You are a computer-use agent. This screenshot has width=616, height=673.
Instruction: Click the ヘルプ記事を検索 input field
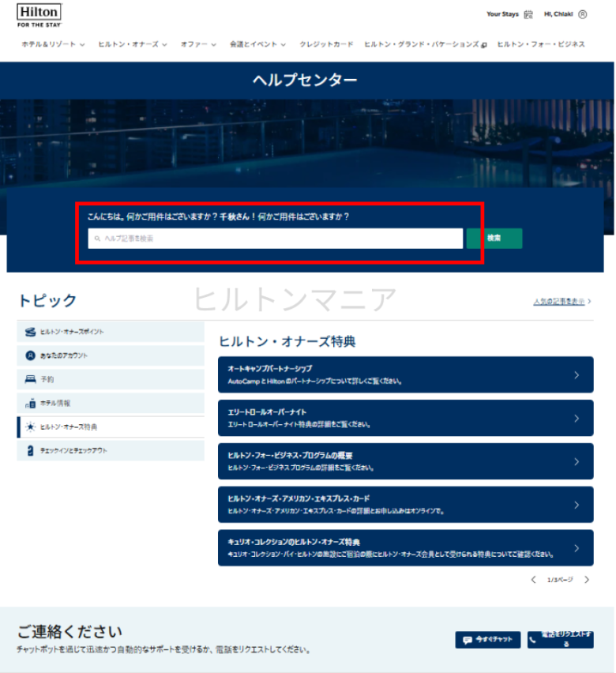click(275, 239)
